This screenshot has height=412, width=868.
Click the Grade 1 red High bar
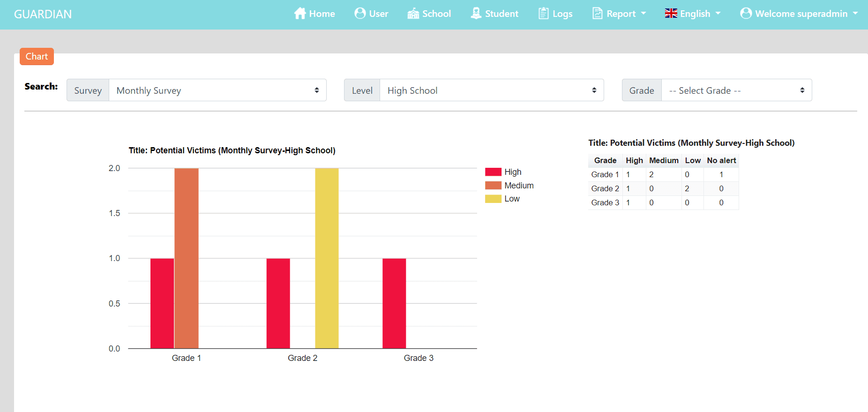click(x=162, y=303)
